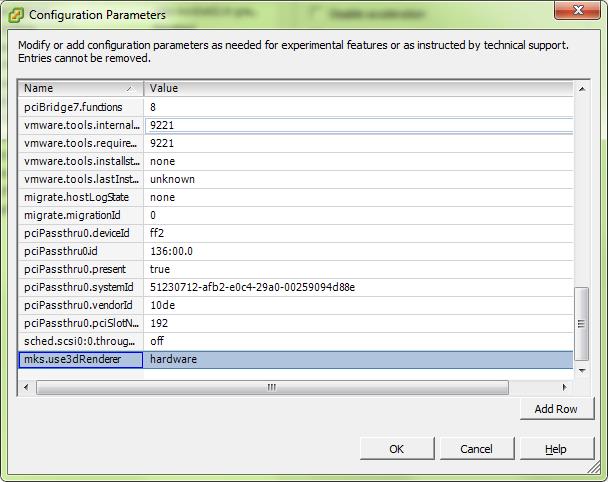This screenshot has height=482, width=608.
Task: Select the vmware.tools.installst... name cell
Action: click(81, 161)
